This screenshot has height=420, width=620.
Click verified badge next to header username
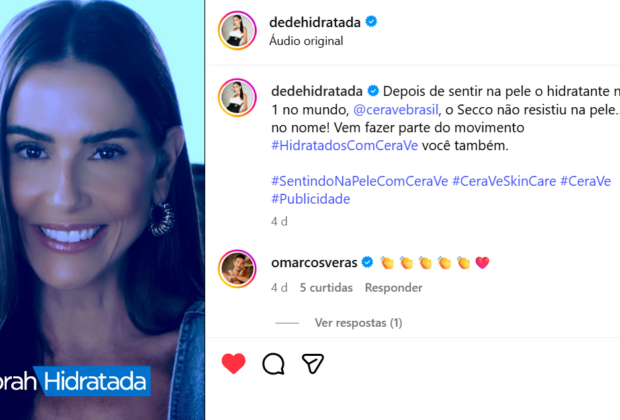click(371, 21)
